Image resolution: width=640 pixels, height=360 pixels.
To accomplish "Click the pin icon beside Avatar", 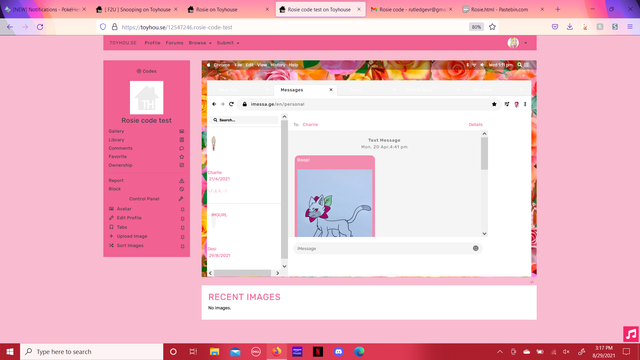I will tap(182, 209).
